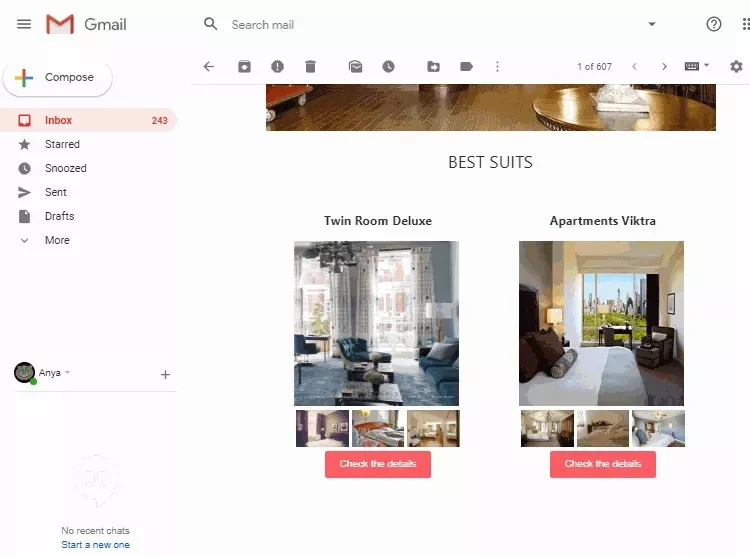Click Check the details under Apartments Viktra

tap(603, 464)
